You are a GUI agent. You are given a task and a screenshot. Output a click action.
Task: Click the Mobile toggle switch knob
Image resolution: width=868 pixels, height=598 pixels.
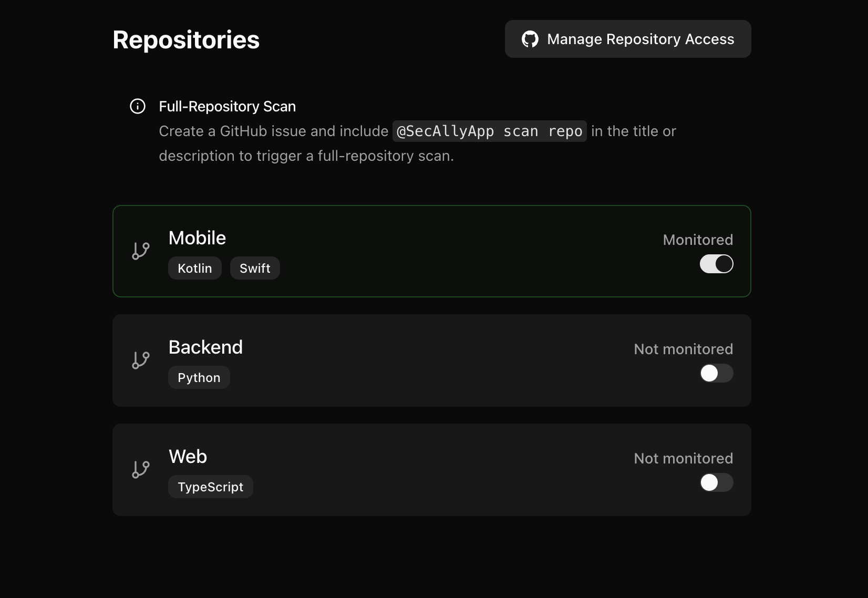click(x=724, y=264)
